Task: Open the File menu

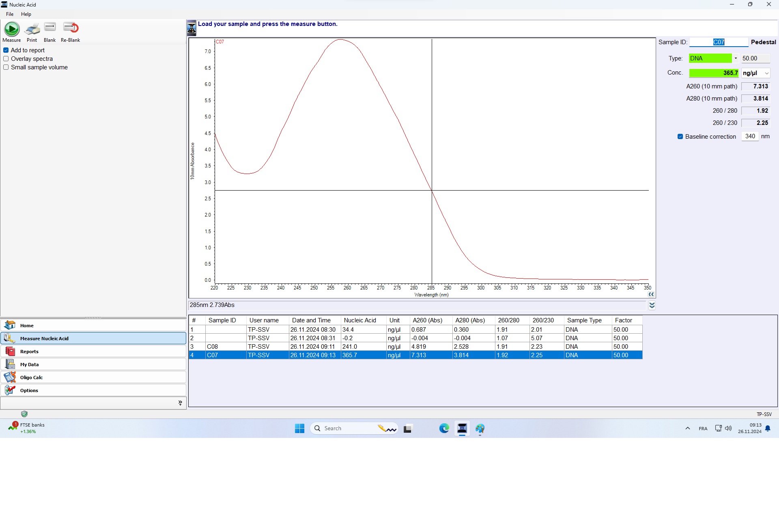Action: [x=10, y=14]
